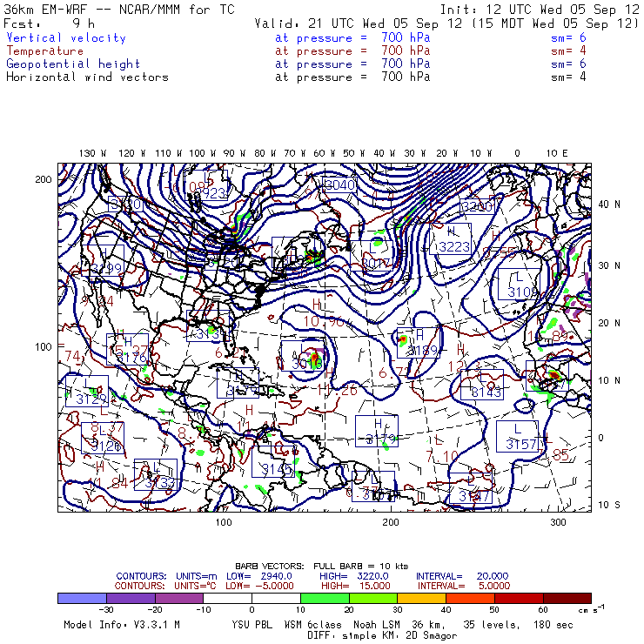Click the boxed 'H 3199' high marker
Image resolution: width=644 pixels, height=644 pixels.
pos(103,260)
